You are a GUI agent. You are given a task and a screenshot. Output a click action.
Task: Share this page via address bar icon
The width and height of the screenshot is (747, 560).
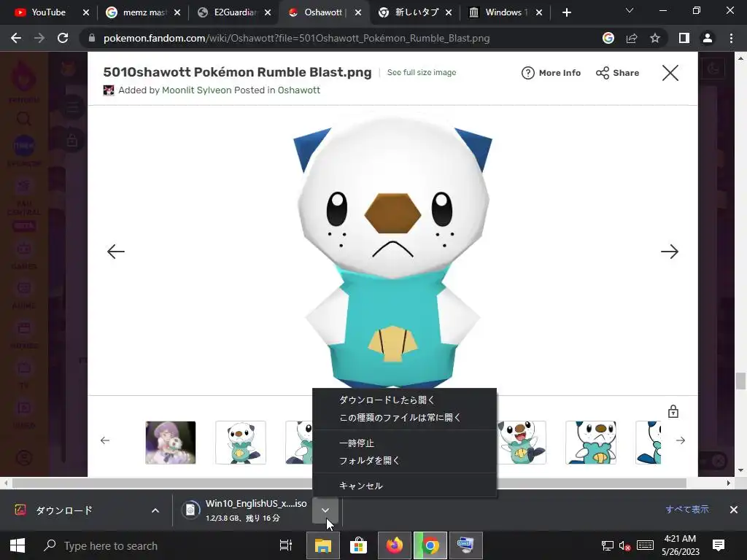coord(632,38)
